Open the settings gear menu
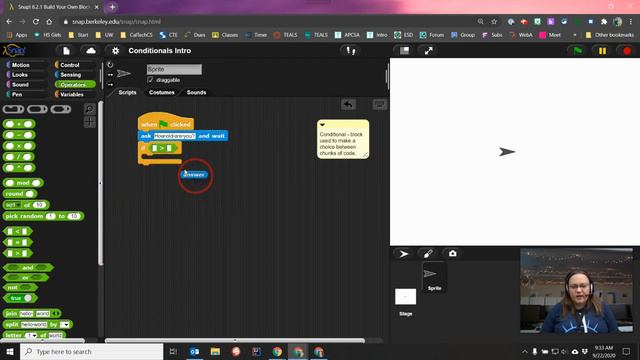640x360 pixels. coord(116,51)
